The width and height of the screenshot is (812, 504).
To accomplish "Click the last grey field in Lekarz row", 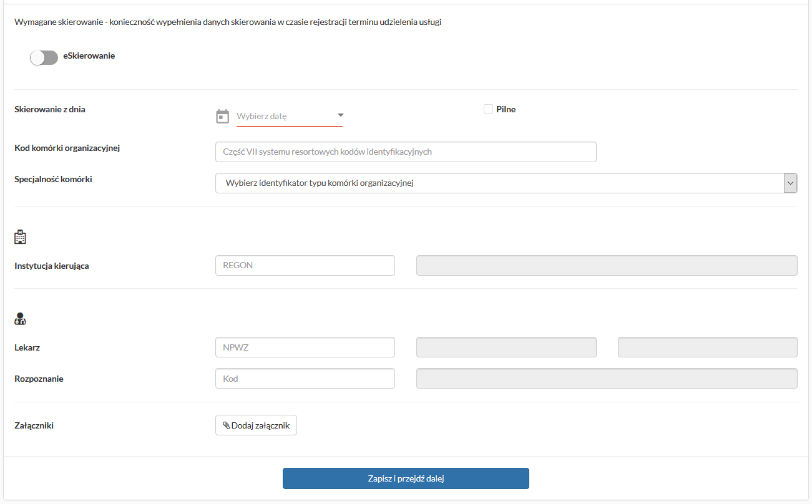I will 707,347.
